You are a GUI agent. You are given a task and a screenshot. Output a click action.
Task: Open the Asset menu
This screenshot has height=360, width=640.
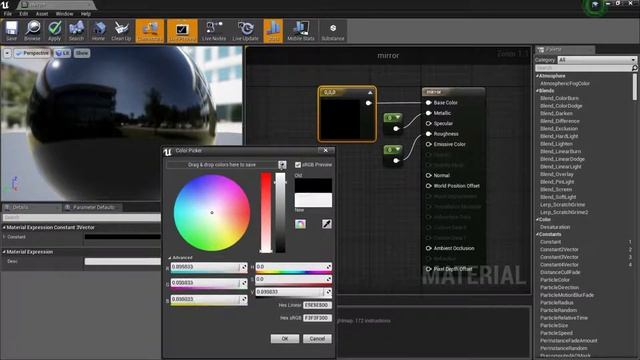(x=42, y=14)
